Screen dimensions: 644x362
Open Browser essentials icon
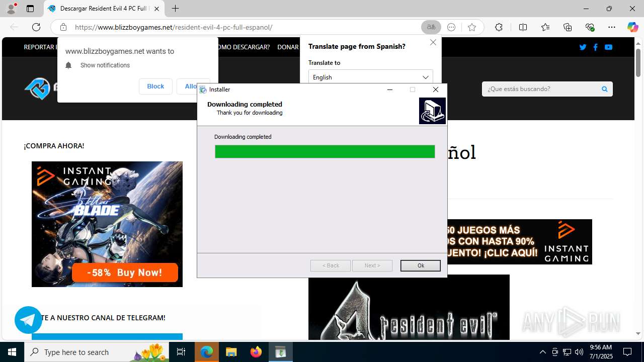click(590, 27)
